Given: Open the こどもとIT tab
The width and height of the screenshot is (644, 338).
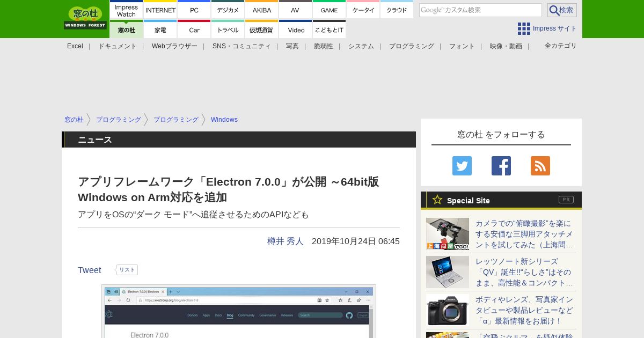Looking at the screenshot, I should (x=329, y=30).
